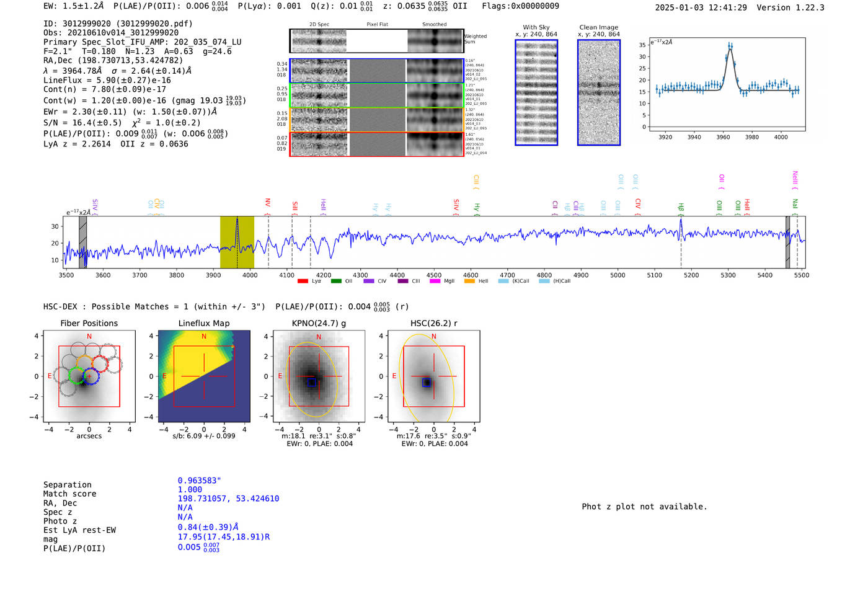Click the red Lyα legend swatch
The image size is (868, 591).
(x=303, y=281)
